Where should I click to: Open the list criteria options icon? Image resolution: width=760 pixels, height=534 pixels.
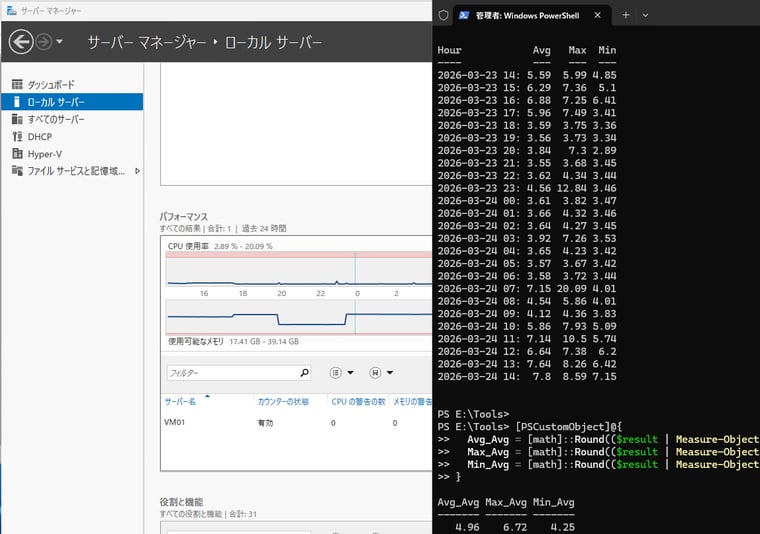point(335,373)
